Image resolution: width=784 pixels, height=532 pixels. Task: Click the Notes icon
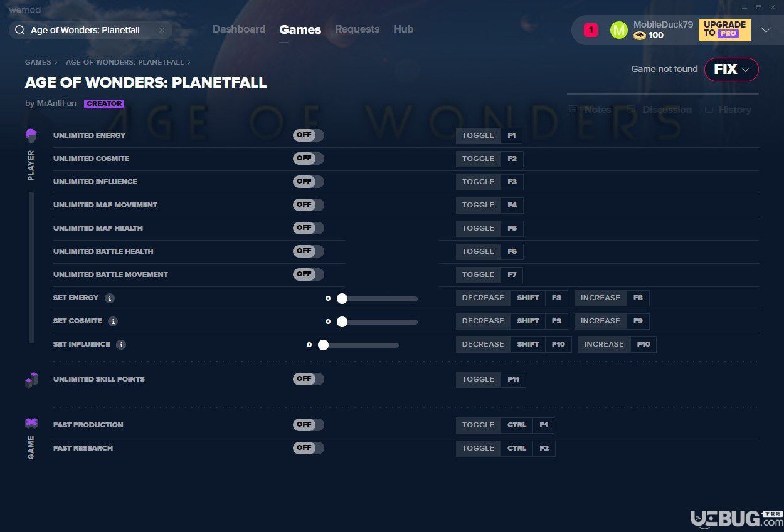coord(572,110)
